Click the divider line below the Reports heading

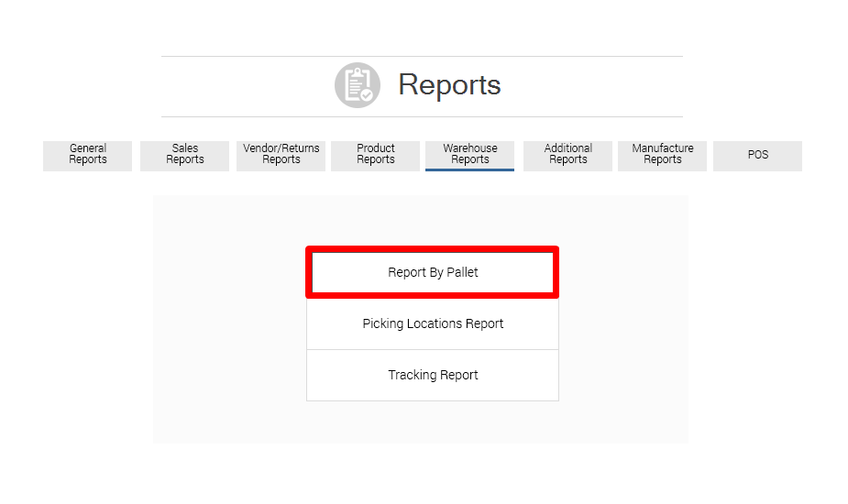tap(422, 116)
